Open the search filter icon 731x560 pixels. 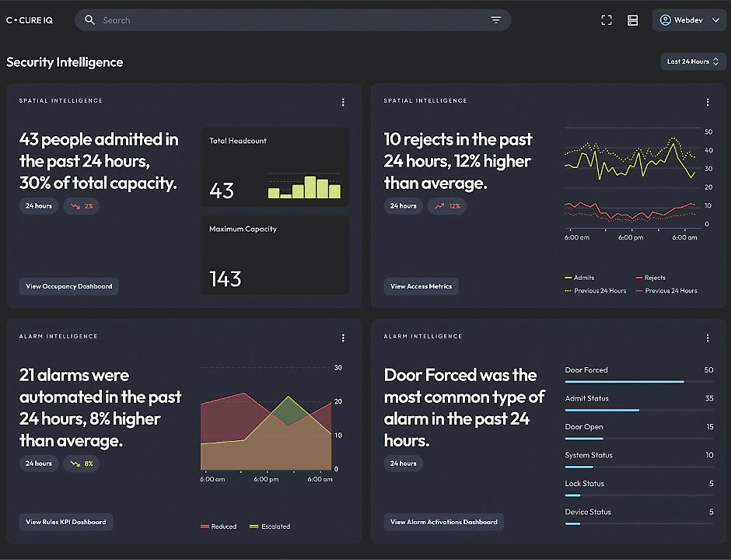pyautogui.click(x=495, y=20)
